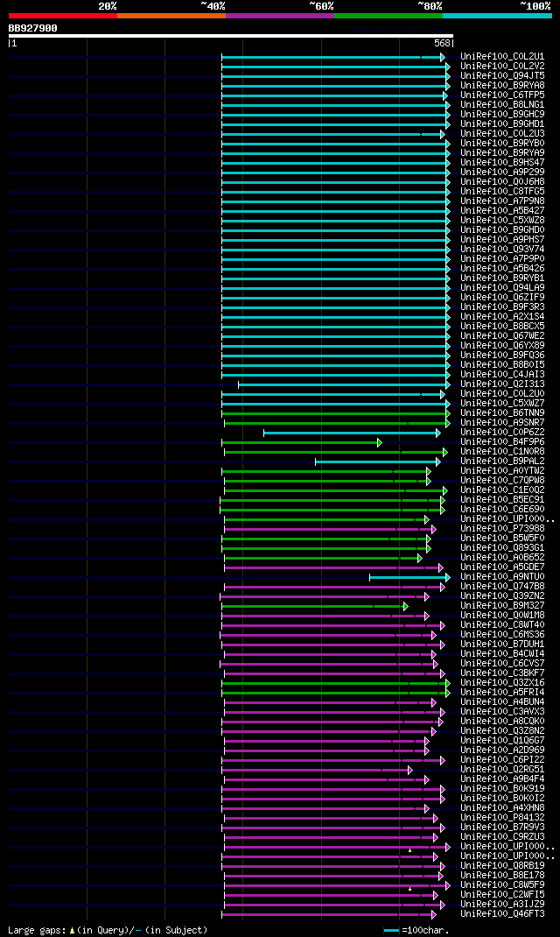Viewport: 560px width, 937px height.
Task: Click the orange segment of the identity scale
Action: pos(171,16)
